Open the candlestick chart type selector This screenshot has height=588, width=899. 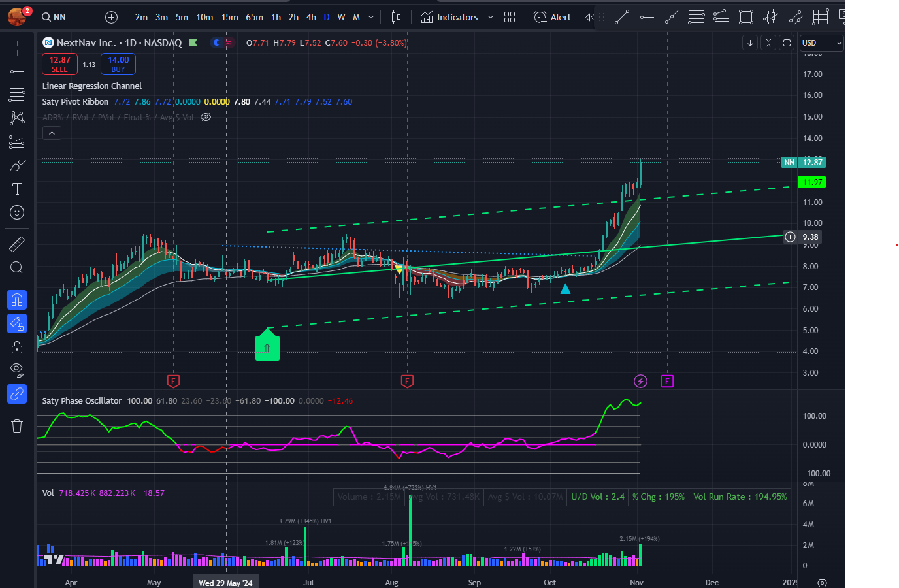pos(396,17)
